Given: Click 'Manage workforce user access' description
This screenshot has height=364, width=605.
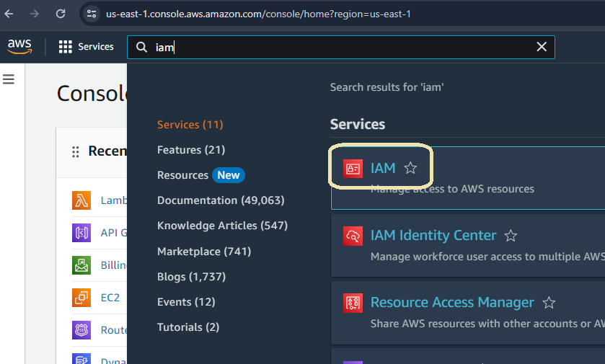Looking at the screenshot, I should tap(487, 257).
